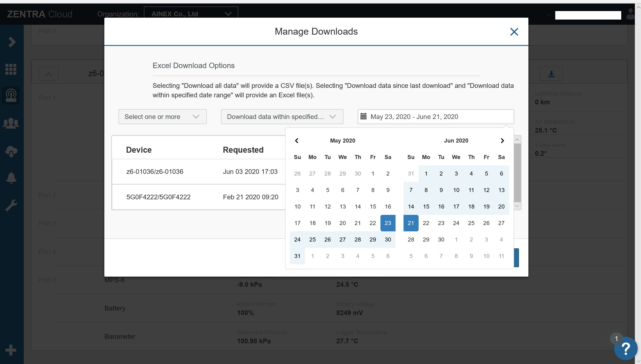The image size is (641, 364).
Task: Select June 1 in calendar
Action: (x=426, y=173)
